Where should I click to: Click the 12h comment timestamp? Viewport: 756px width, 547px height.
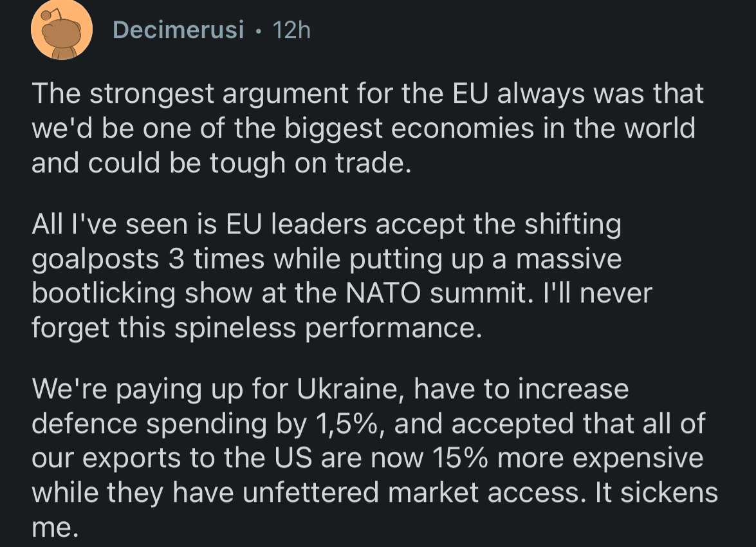coord(291,30)
